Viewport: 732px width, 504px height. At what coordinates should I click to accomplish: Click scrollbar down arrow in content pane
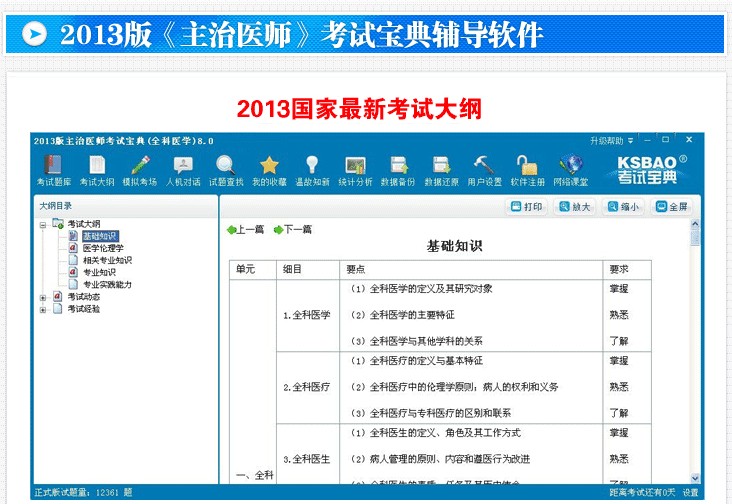[695, 478]
